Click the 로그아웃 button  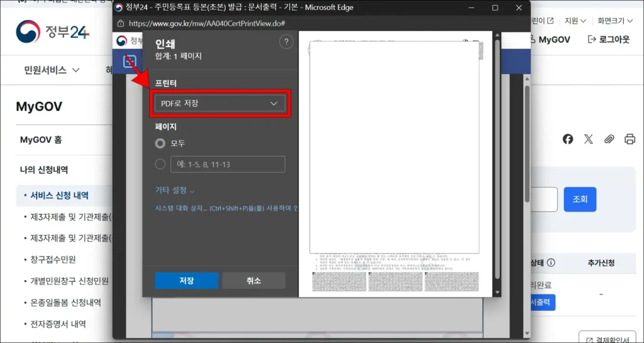pos(609,40)
